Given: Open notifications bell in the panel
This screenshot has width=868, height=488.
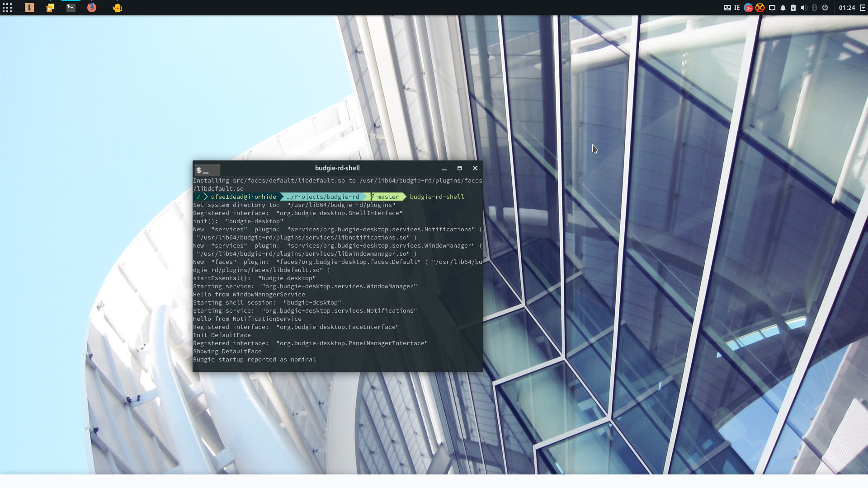Looking at the screenshot, I should (783, 8).
